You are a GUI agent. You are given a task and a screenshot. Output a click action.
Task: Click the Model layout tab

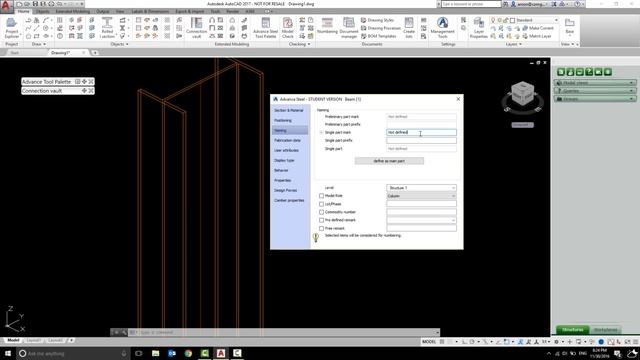[x=13, y=340]
